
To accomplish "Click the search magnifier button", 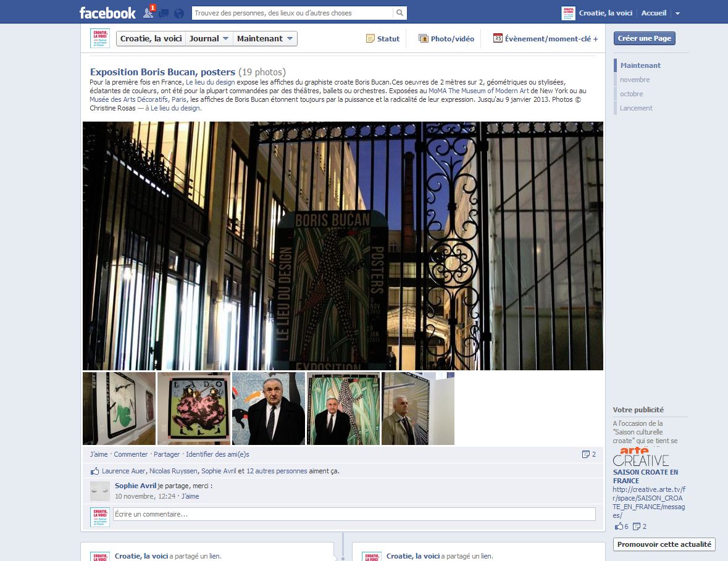I will (400, 13).
